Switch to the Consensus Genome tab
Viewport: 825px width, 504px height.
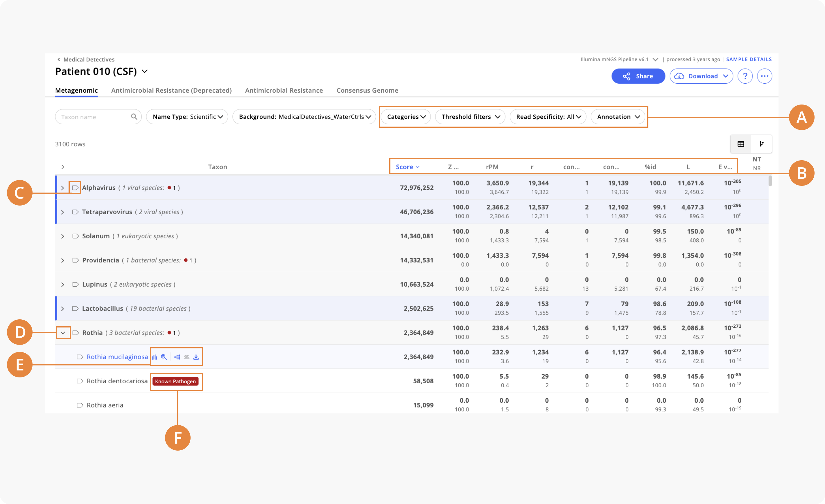(367, 90)
